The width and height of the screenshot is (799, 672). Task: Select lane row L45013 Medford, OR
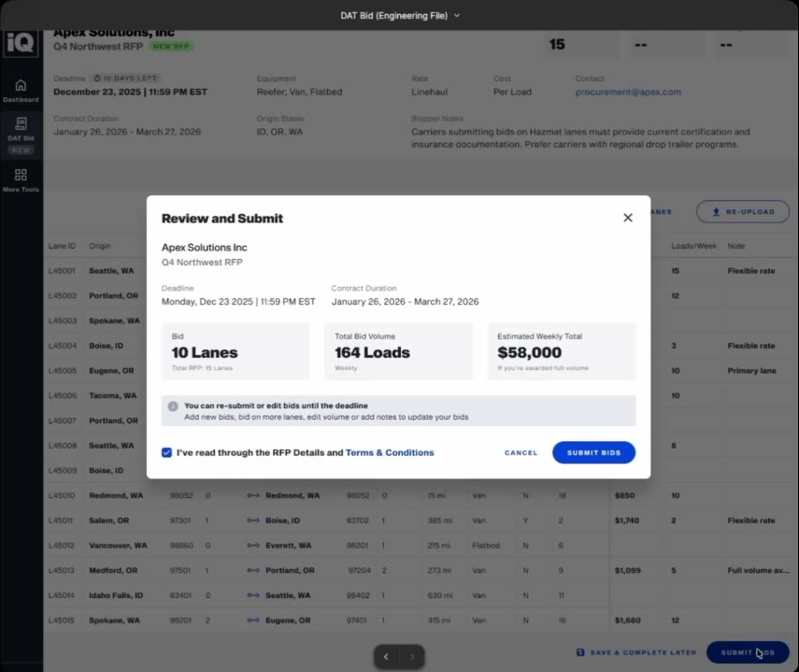[x=112, y=570]
